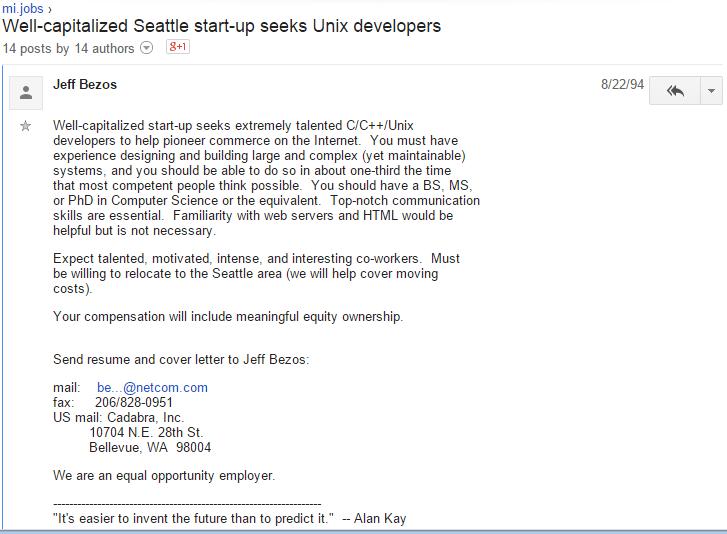Expand the authors list circle arrow
Viewport: 727px width, 534px height.
[148, 48]
